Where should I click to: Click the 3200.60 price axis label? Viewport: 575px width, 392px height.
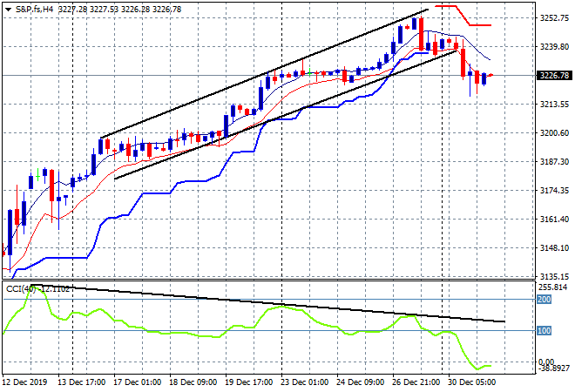coord(554,132)
